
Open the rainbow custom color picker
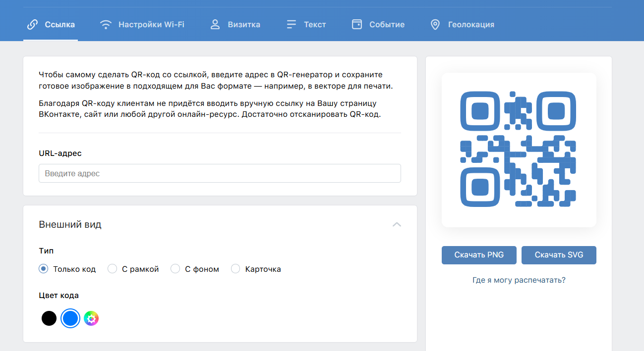click(x=91, y=318)
